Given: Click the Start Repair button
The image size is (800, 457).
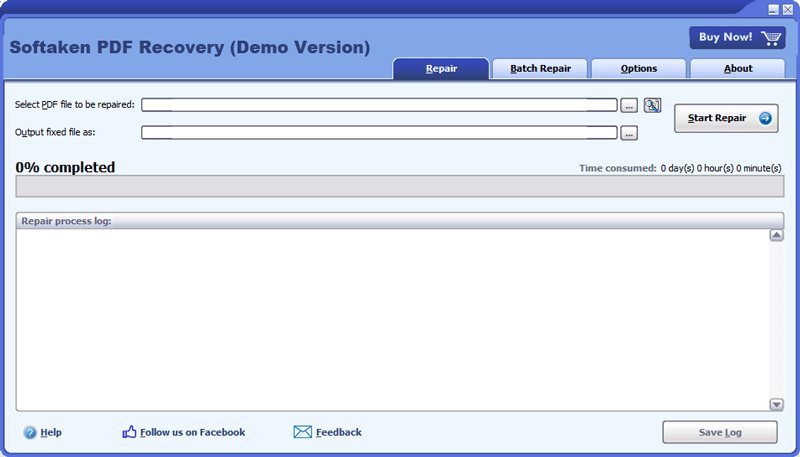Looking at the screenshot, I should pos(726,118).
